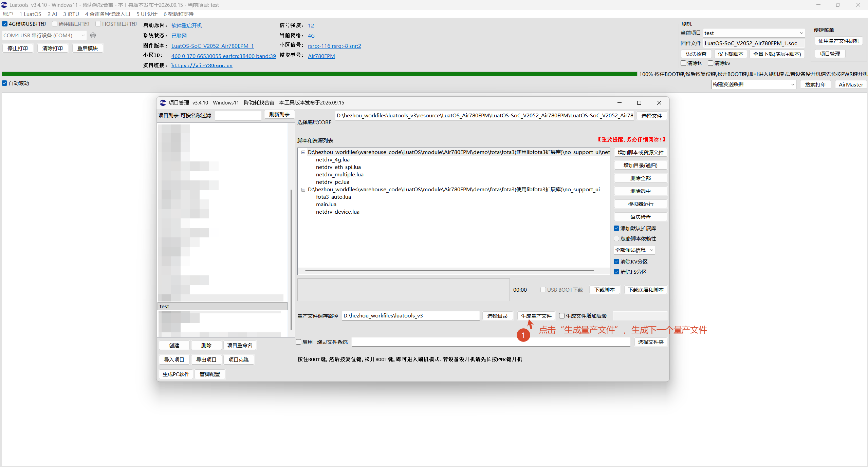Screen dimensions: 868x467
Task: Click the Luatools logo icon in the main title bar
Action: (4, 5)
